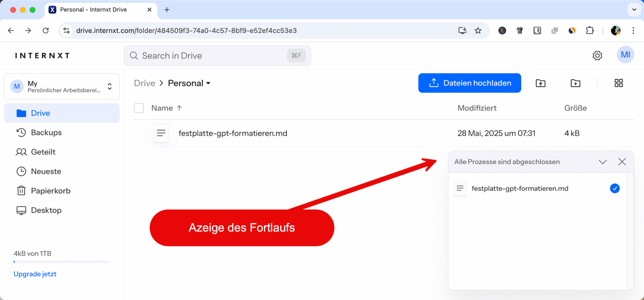
Task: Open the Personal folder dropdown
Action: (x=189, y=83)
